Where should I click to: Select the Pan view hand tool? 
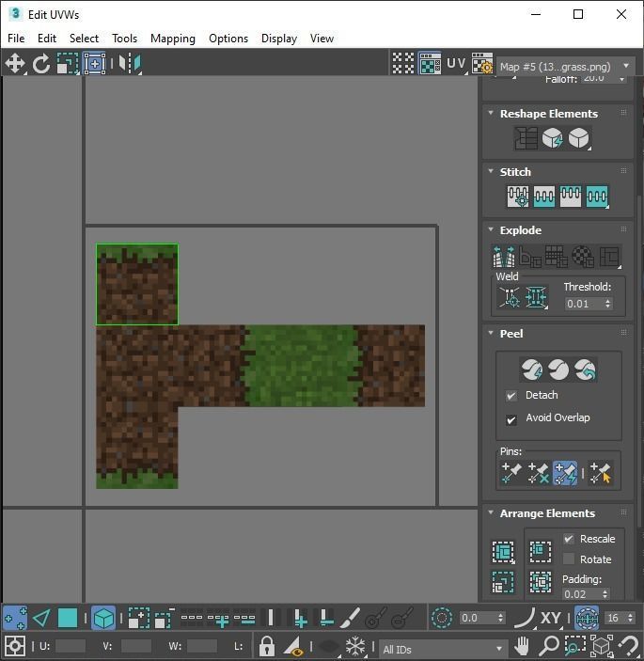(x=522, y=645)
